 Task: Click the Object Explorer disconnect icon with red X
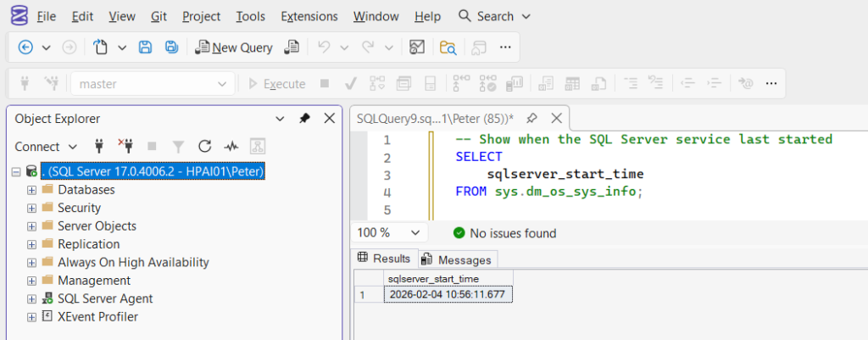[x=125, y=147]
